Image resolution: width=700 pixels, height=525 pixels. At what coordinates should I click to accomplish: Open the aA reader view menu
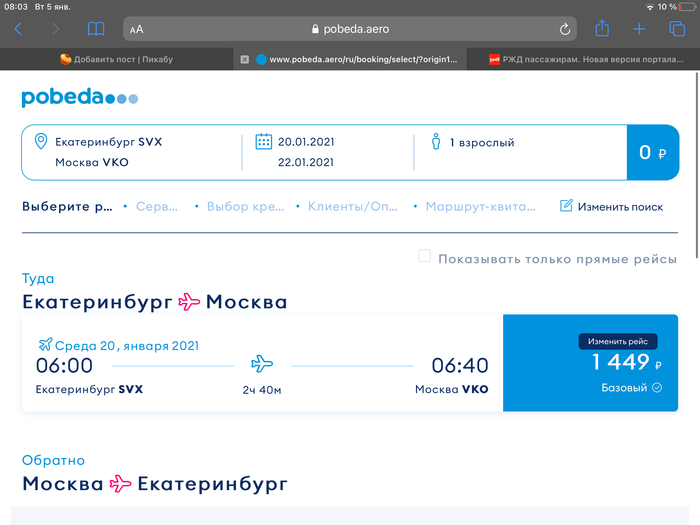[136, 30]
